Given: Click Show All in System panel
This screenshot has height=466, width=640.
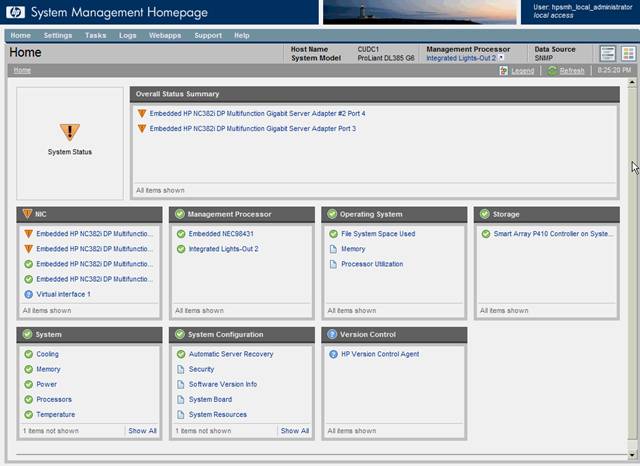Looking at the screenshot, I should coord(142,431).
